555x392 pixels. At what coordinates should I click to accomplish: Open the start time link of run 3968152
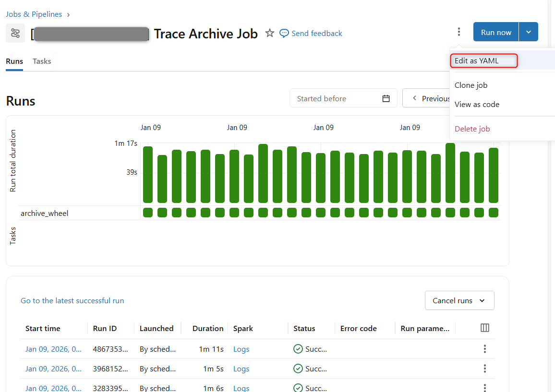click(x=53, y=368)
